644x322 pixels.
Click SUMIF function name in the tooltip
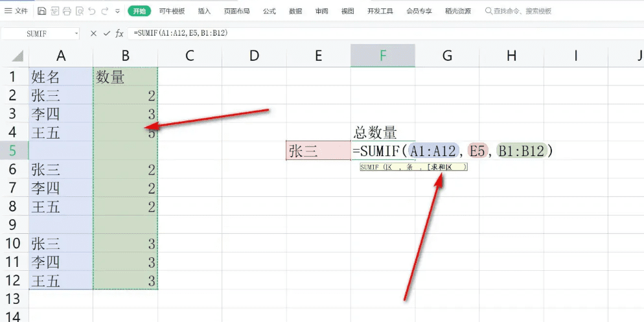(x=370, y=167)
